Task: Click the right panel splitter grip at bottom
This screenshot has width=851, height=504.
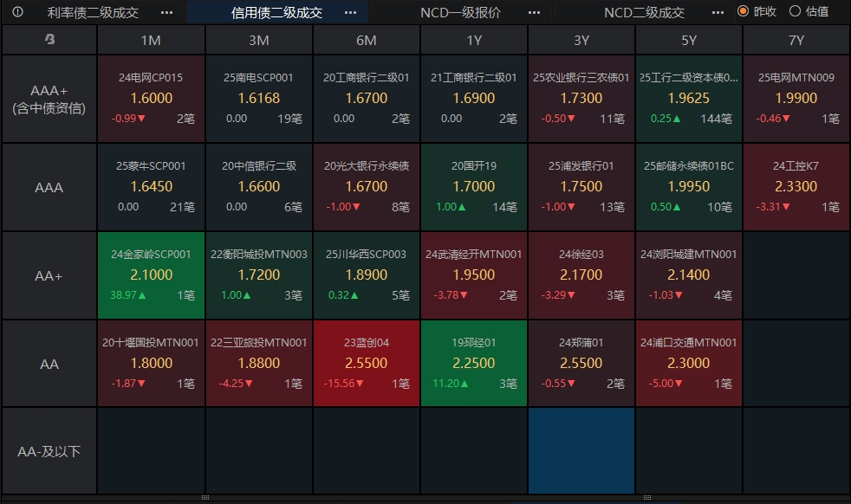Action: pyautogui.click(x=647, y=497)
